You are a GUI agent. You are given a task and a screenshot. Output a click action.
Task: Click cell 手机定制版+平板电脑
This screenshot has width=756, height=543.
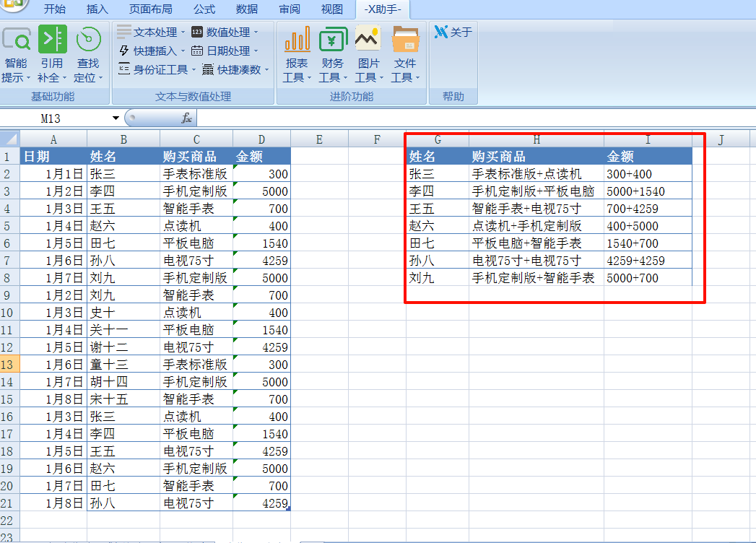click(x=536, y=191)
